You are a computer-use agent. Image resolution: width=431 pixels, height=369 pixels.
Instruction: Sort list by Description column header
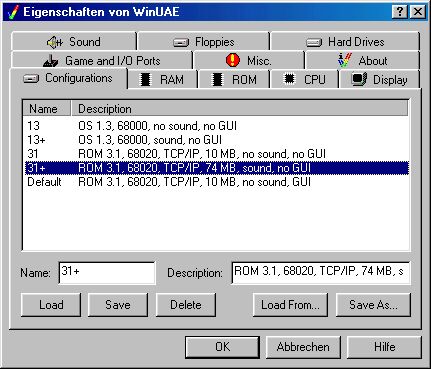[239, 109]
